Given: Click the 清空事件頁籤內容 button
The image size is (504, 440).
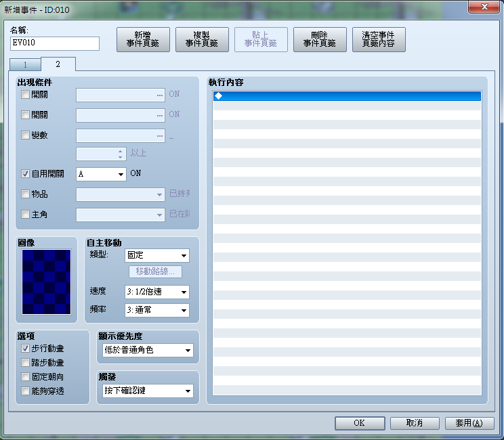Looking at the screenshot, I should pos(379,39).
